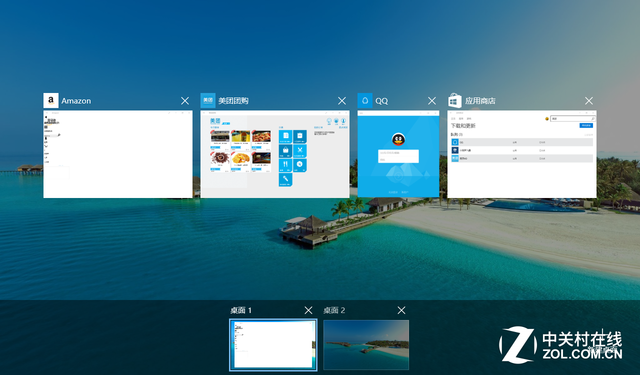Click the QQ penguin app icon
The image size is (640, 375).
click(365, 100)
